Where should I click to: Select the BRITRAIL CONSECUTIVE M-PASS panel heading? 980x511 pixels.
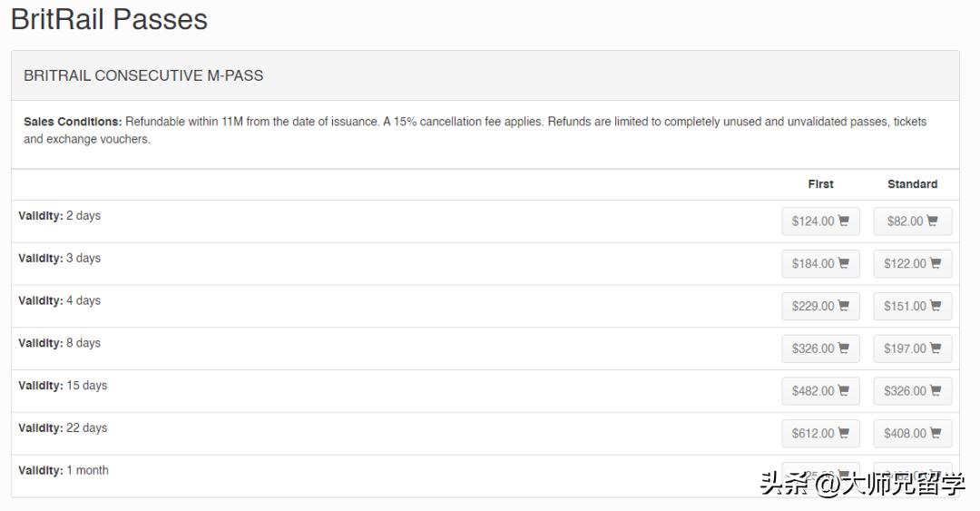point(143,76)
